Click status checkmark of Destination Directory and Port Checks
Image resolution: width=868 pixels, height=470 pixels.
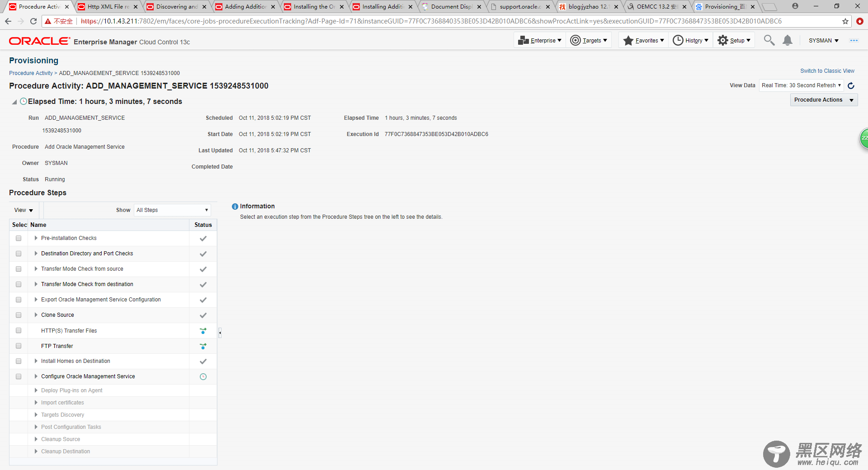click(x=203, y=254)
